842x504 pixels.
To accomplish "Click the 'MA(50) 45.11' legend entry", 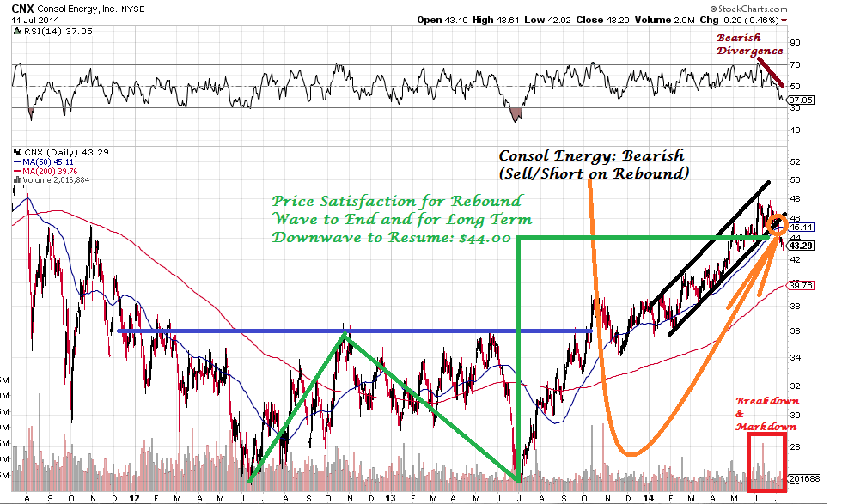I will click(44, 161).
